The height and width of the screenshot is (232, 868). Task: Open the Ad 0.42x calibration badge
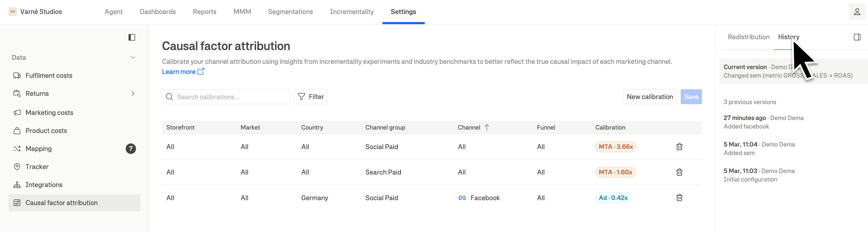pos(613,198)
